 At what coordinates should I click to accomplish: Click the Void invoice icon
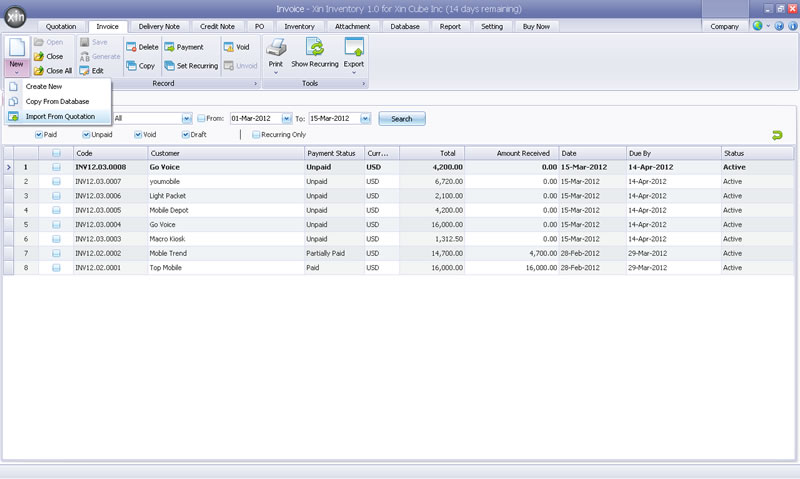[229, 47]
